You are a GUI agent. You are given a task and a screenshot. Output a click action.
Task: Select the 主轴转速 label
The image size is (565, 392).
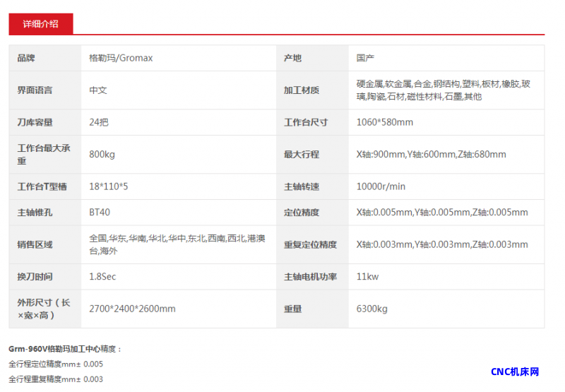302,186
